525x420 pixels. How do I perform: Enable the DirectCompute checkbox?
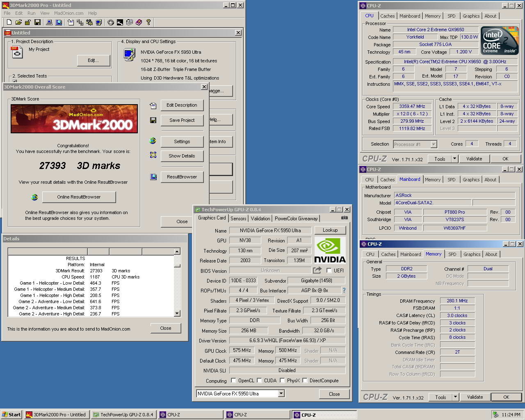click(305, 380)
